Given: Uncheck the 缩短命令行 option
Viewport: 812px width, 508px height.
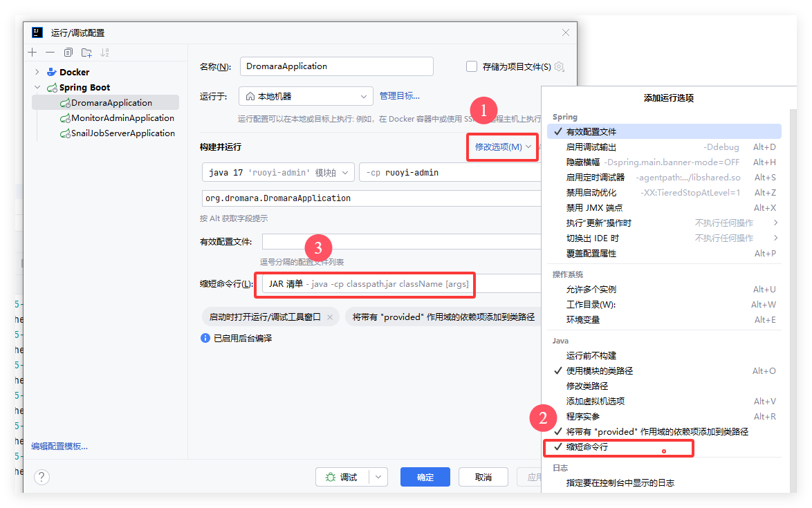Looking at the screenshot, I should 587,447.
